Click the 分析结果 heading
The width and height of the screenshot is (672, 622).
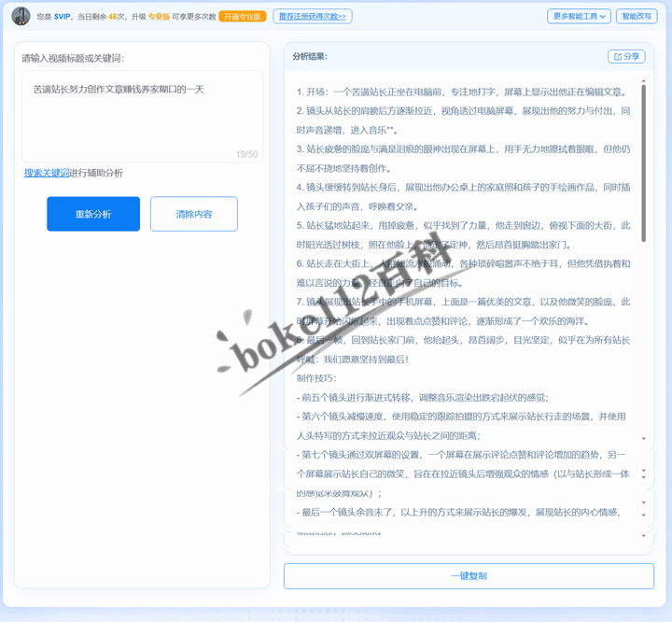click(x=310, y=57)
